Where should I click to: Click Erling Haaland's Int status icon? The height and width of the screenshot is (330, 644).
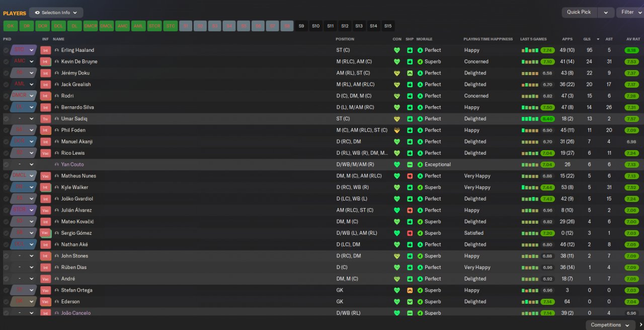[x=45, y=50]
